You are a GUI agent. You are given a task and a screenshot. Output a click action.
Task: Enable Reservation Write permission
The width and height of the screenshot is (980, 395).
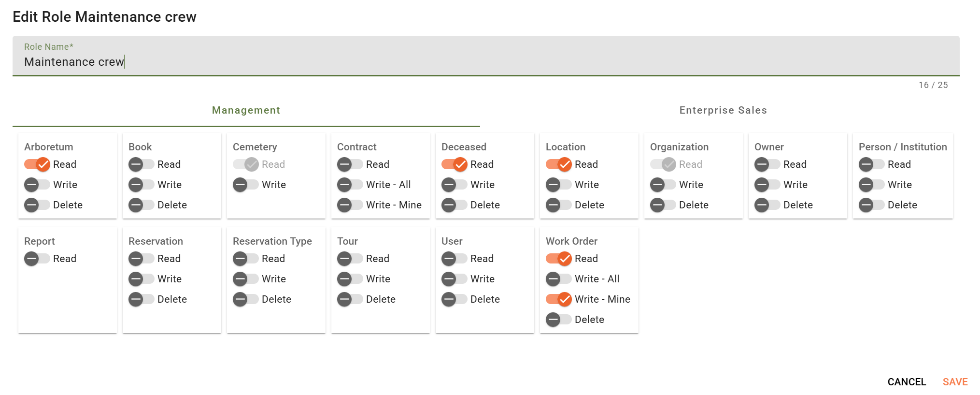[x=142, y=279]
